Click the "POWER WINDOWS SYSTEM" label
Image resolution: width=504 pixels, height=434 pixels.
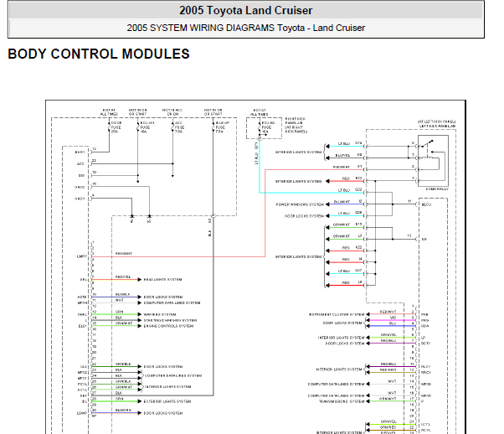300,204
